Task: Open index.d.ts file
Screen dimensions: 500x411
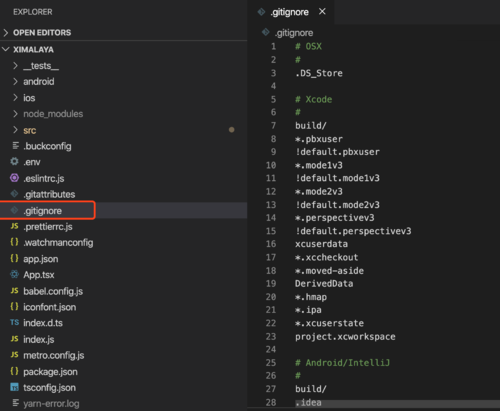Action: point(43,323)
